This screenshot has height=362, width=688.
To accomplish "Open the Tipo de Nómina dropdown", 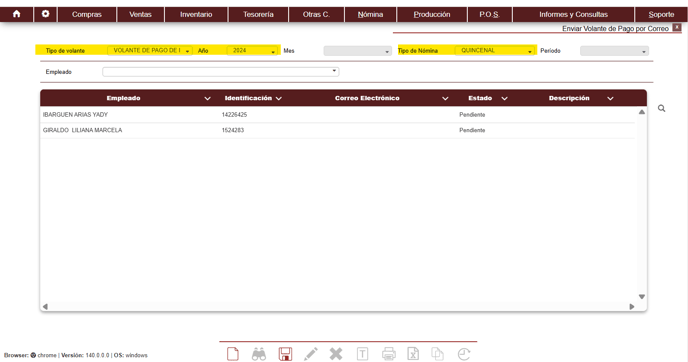I will 495,50.
